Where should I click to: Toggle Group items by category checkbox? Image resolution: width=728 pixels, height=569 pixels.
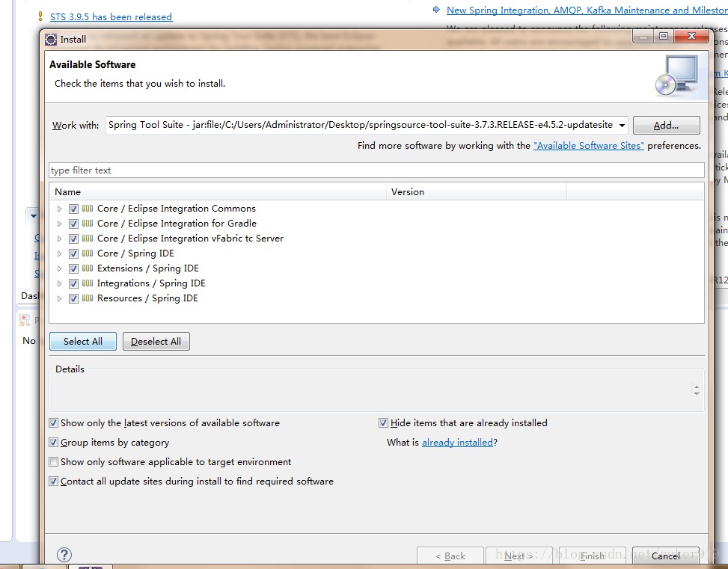(x=53, y=443)
